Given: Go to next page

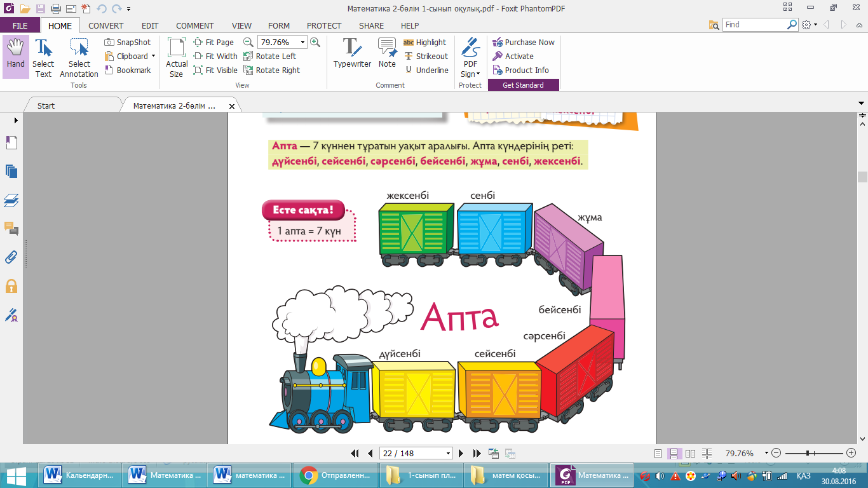Looking at the screenshot, I should 462,453.
